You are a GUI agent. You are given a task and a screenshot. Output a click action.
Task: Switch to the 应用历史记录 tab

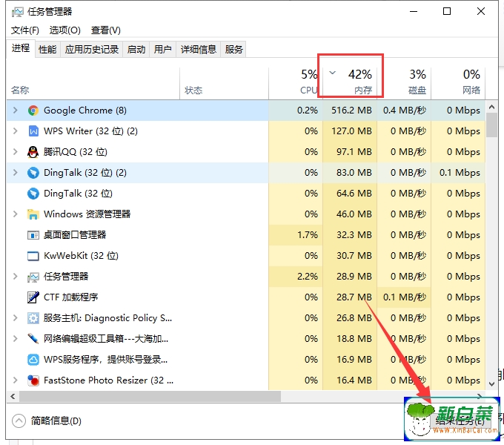point(92,50)
